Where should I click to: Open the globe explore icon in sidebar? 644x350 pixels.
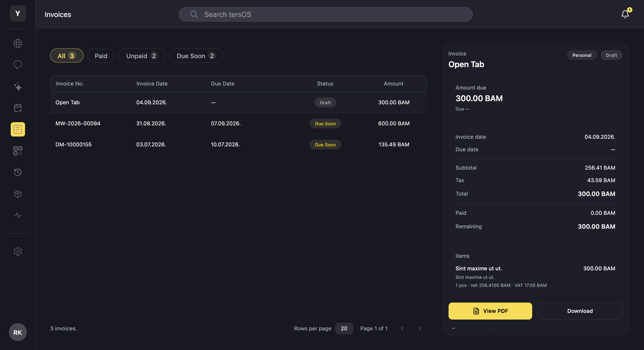pyautogui.click(x=18, y=44)
